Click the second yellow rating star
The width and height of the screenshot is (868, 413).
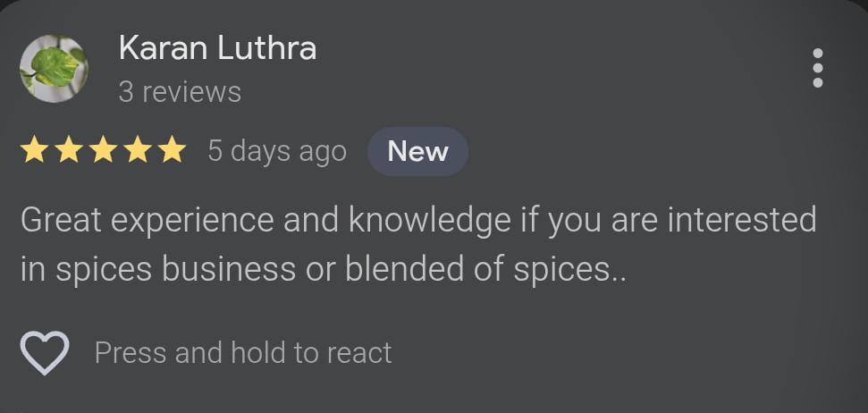[69, 151]
